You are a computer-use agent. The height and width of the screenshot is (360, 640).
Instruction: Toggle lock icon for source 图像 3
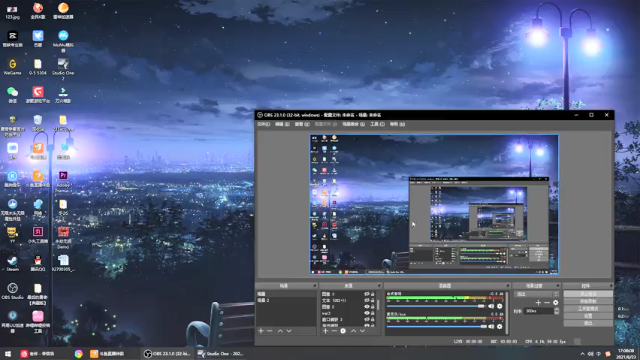[x=372, y=294]
